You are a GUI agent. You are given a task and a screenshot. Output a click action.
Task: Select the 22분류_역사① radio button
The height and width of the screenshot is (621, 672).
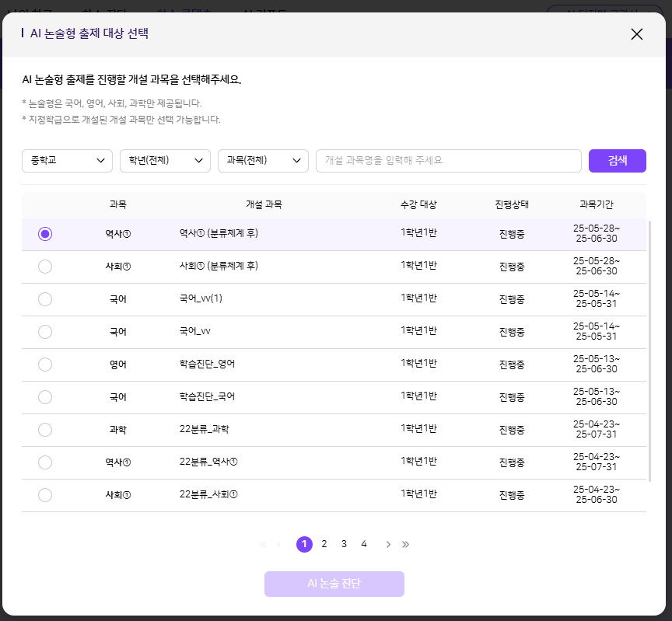(45, 462)
